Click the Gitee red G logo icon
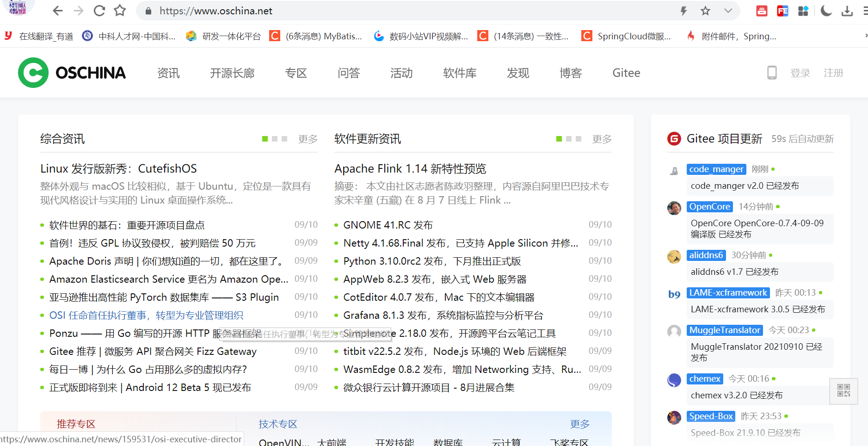868x446 pixels. 674,139
